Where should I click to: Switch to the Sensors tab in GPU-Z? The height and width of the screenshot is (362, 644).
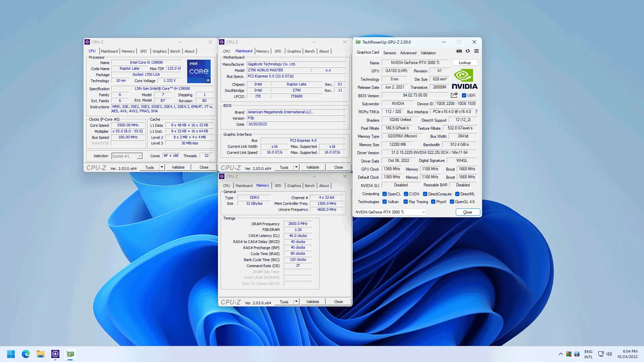click(x=389, y=53)
